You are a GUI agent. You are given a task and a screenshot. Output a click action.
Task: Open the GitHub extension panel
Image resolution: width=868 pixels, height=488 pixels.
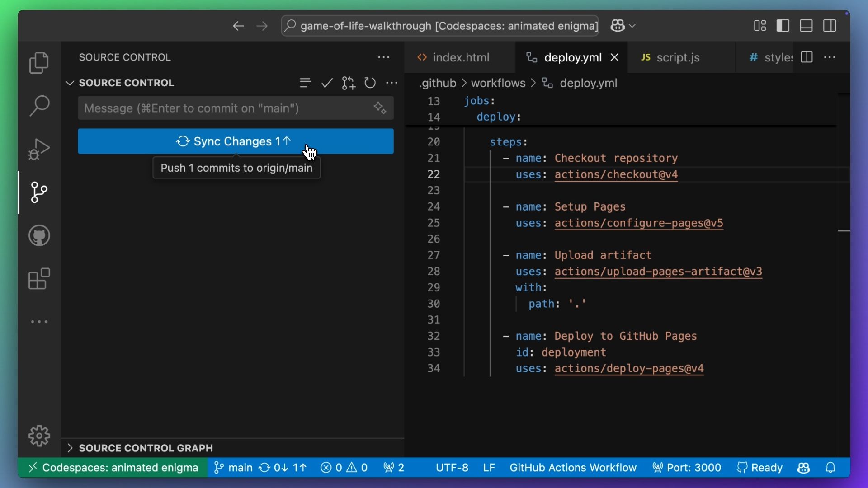(x=39, y=235)
